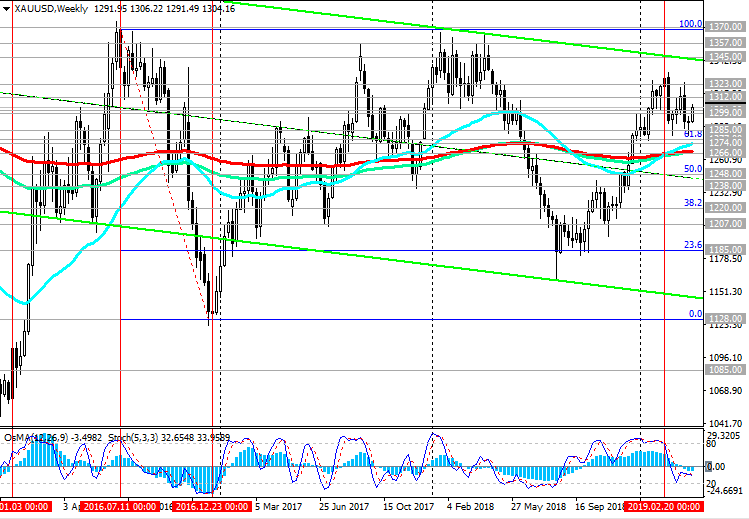The width and height of the screenshot is (749, 519).
Task: Select the 1357.00 price level label
Action: pyautogui.click(x=726, y=43)
